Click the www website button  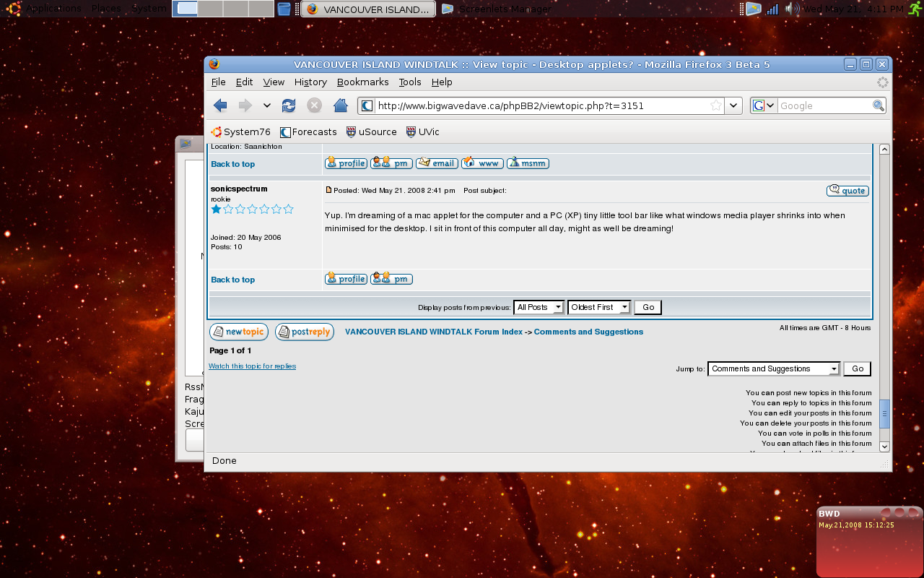(x=482, y=163)
